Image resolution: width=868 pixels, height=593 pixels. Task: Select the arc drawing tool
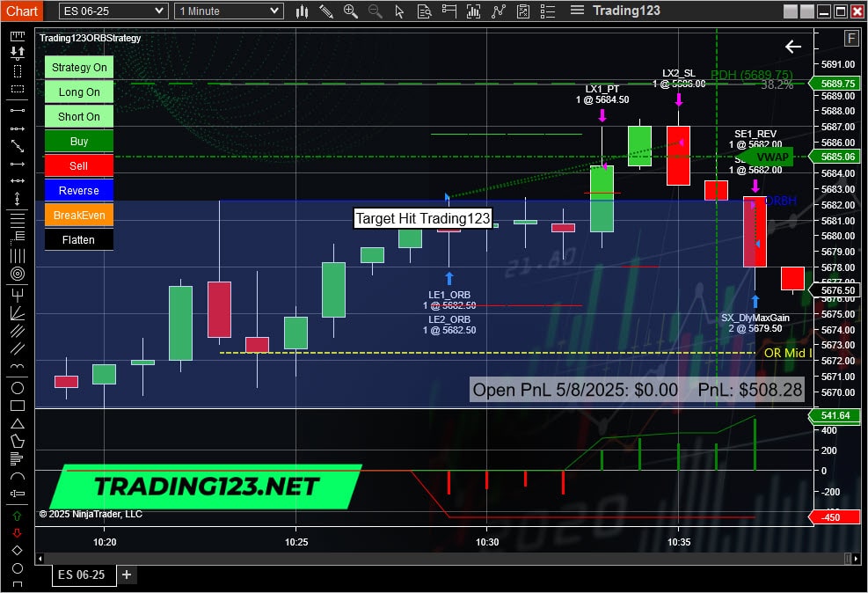tap(18, 476)
